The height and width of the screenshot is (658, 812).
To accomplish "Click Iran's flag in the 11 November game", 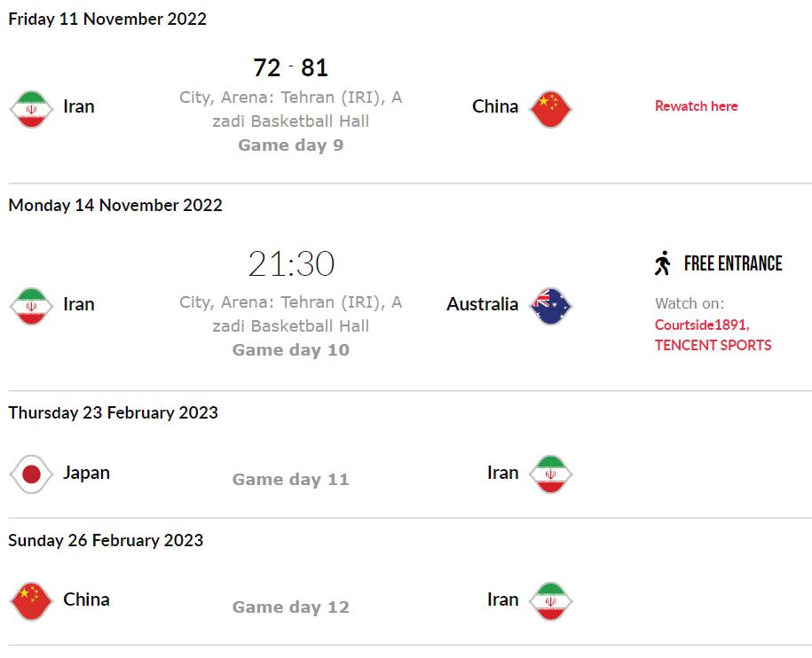I will click(31, 107).
